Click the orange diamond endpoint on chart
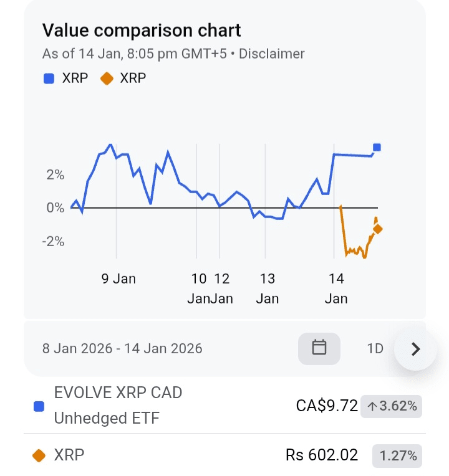 377,229
